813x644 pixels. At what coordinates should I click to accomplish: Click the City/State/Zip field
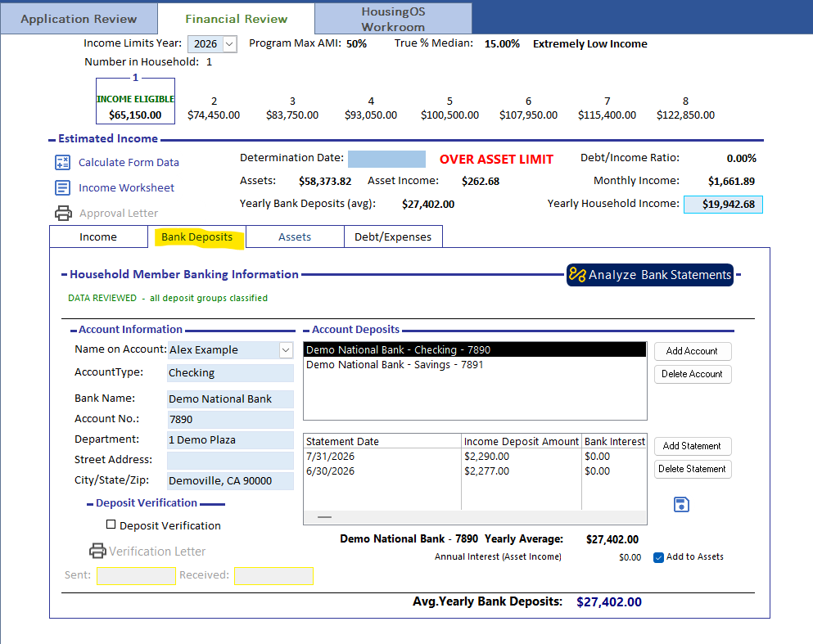coord(230,481)
